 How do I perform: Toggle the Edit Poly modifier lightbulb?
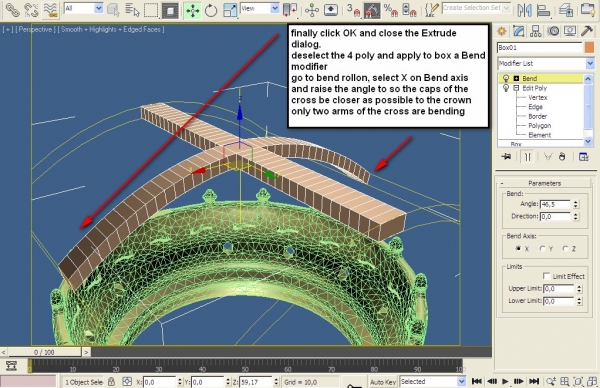click(505, 88)
